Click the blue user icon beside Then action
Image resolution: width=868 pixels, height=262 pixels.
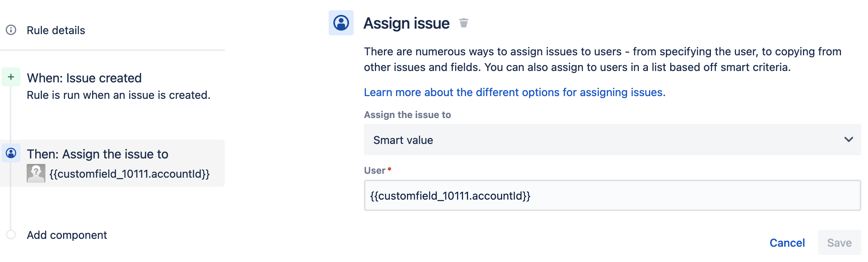coord(11,153)
